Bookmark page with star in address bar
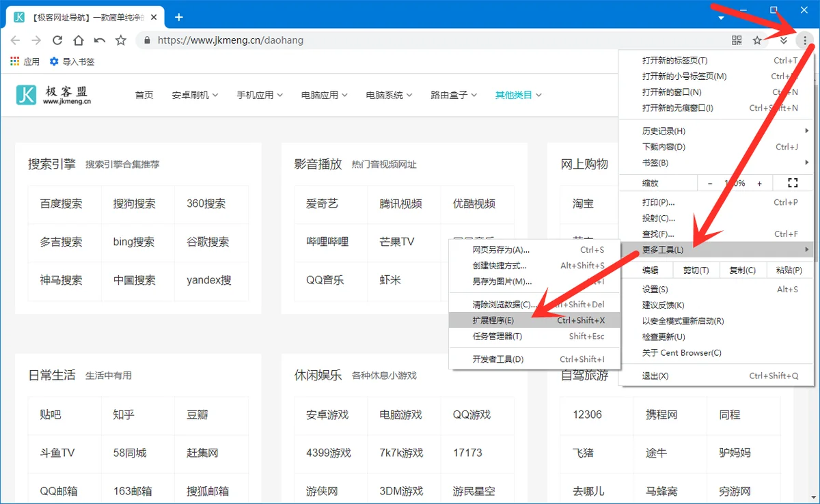 point(757,40)
